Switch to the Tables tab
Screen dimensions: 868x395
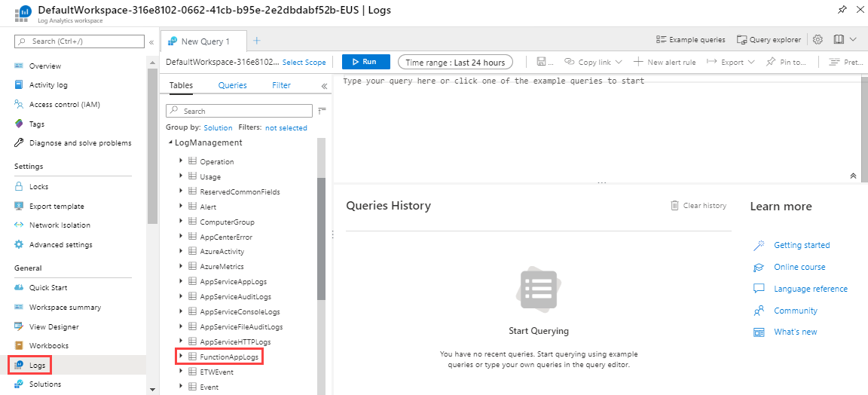point(181,85)
